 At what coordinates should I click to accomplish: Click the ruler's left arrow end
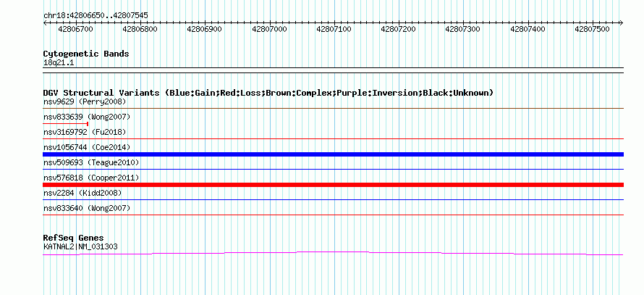pos(45,23)
